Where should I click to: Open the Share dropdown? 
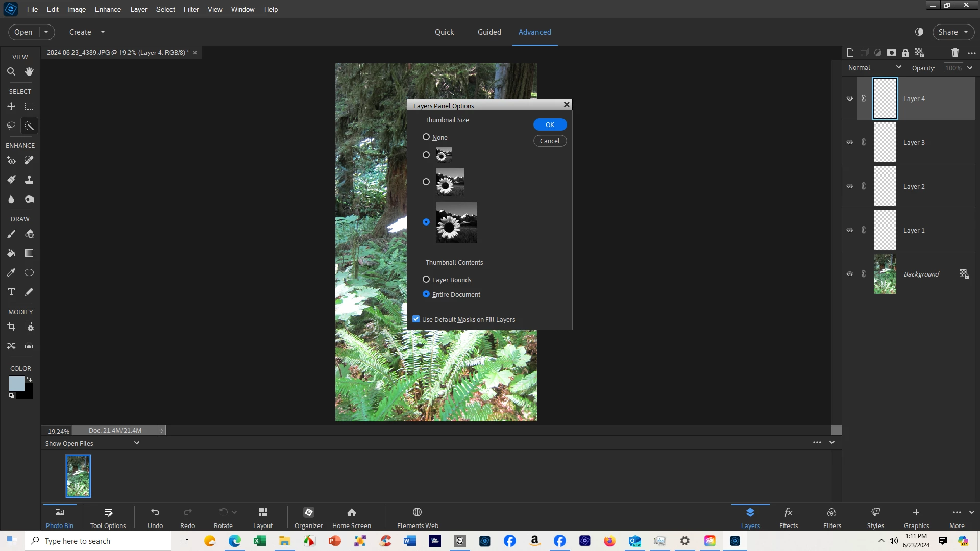(953, 32)
